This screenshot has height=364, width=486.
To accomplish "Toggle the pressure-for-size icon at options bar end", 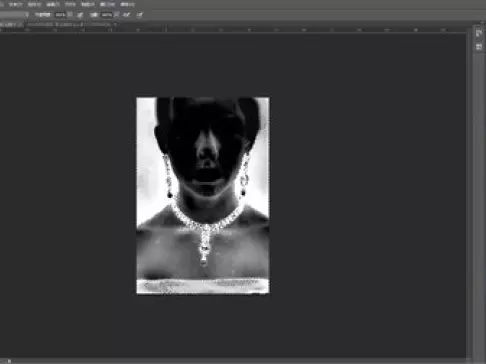I will click(x=140, y=15).
